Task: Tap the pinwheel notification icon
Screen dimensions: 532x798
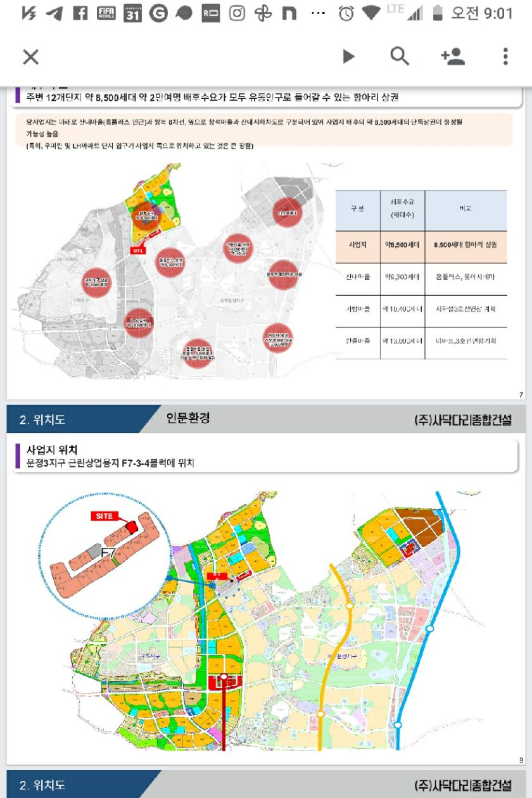Action: pos(263,13)
